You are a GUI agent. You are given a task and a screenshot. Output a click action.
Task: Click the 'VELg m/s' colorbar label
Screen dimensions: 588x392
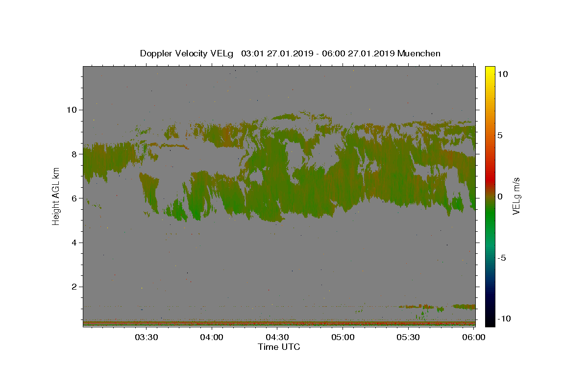click(x=516, y=196)
